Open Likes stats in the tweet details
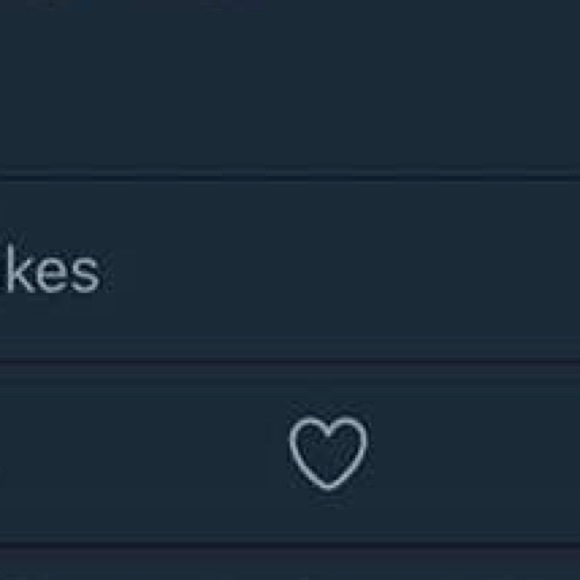 click(x=50, y=269)
